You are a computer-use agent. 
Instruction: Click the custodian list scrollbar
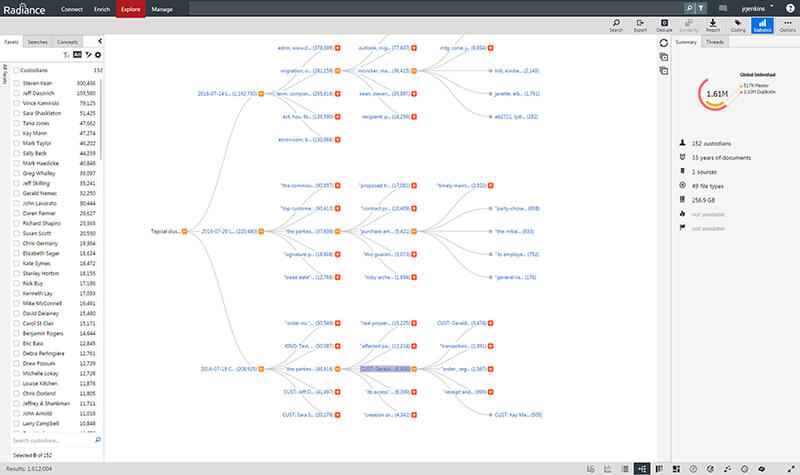(x=102, y=118)
